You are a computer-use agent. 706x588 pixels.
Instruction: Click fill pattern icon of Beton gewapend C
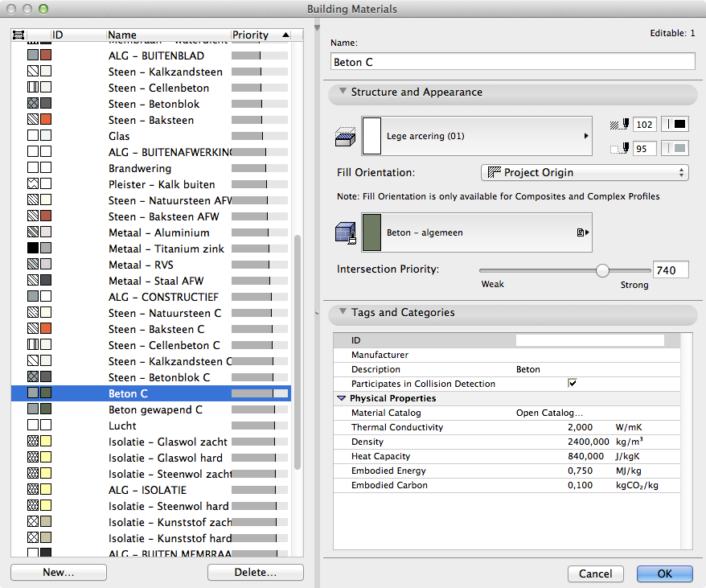[x=33, y=409]
